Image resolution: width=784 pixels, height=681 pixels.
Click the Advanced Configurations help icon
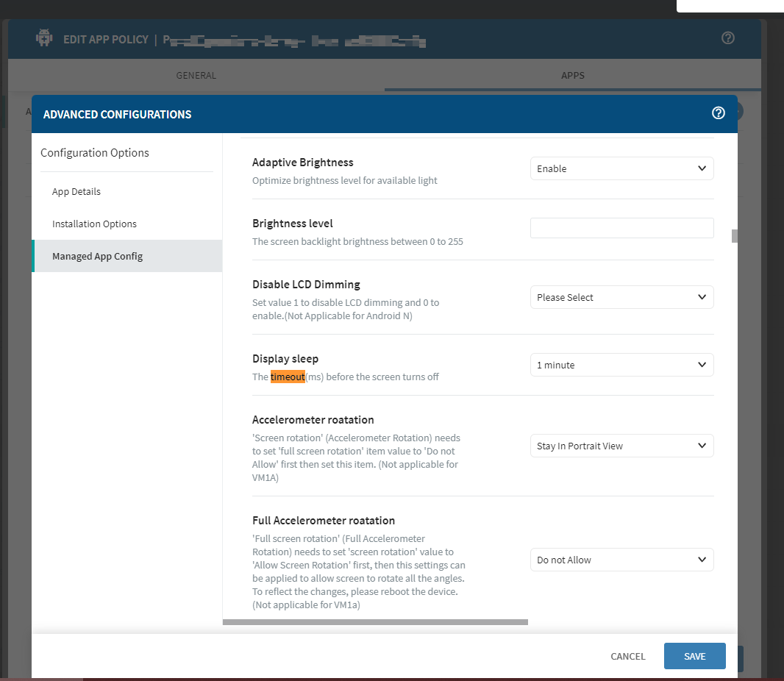719,113
